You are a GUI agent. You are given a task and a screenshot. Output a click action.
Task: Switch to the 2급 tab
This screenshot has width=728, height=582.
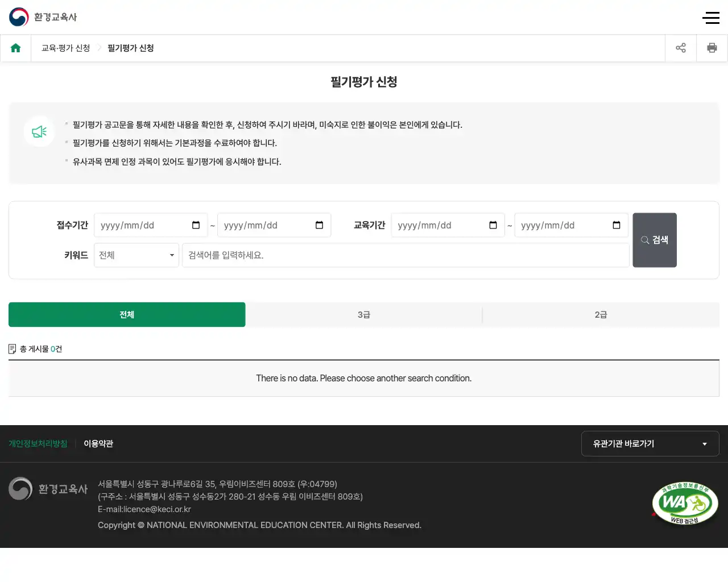click(601, 314)
